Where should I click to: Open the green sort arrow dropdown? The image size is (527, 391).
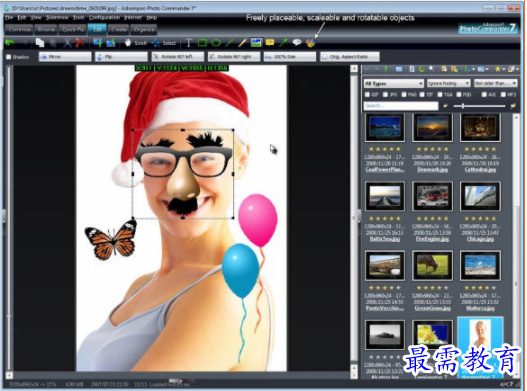point(469,69)
